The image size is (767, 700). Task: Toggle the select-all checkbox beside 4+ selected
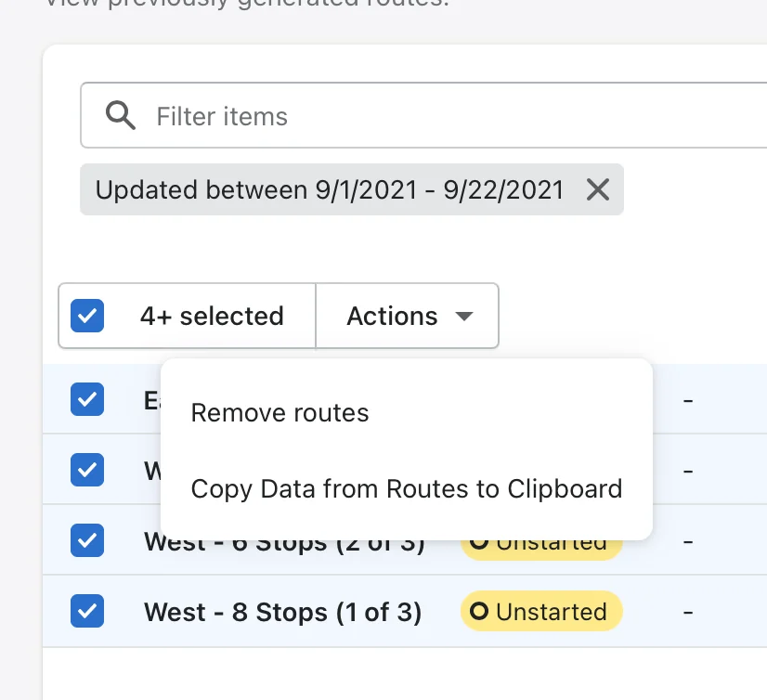pyautogui.click(x=87, y=316)
